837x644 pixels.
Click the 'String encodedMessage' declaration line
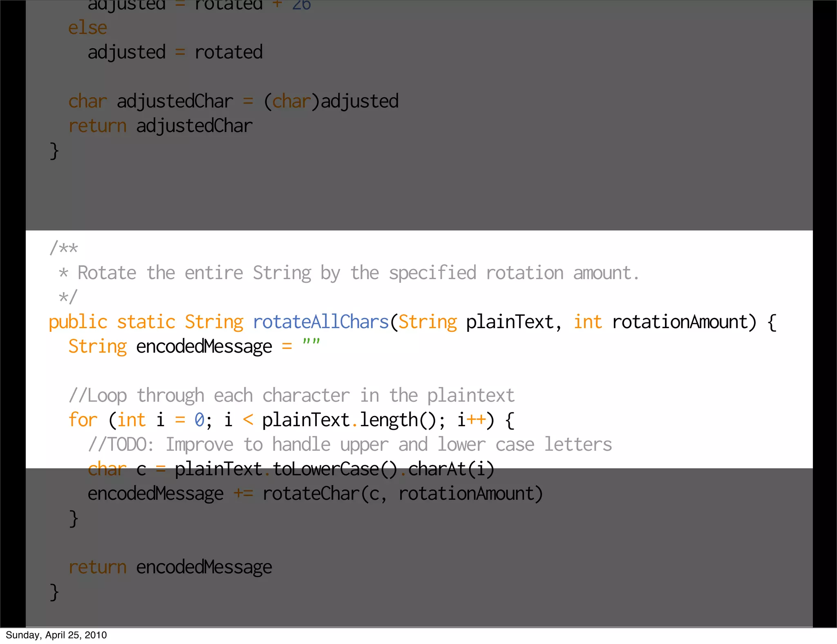pos(195,347)
